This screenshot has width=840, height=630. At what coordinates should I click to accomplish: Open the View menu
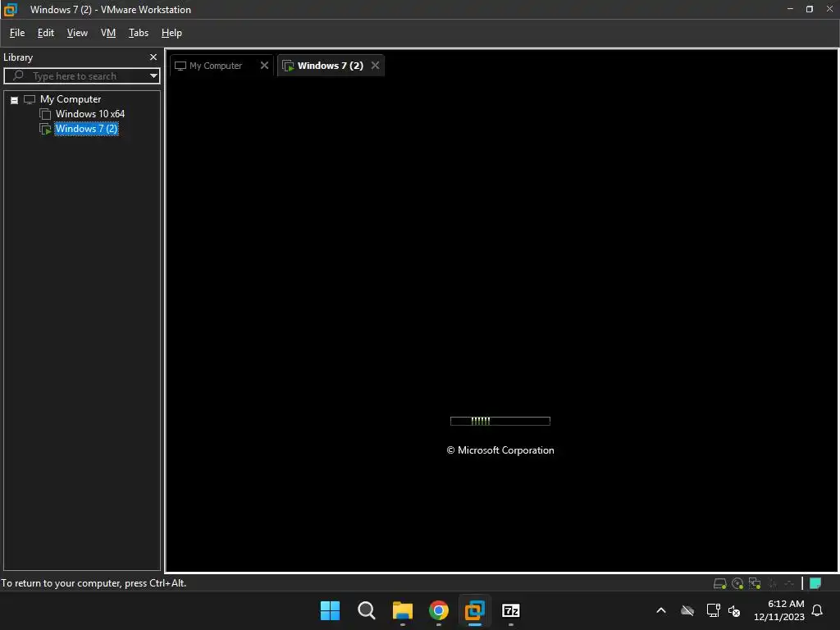[x=77, y=33]
